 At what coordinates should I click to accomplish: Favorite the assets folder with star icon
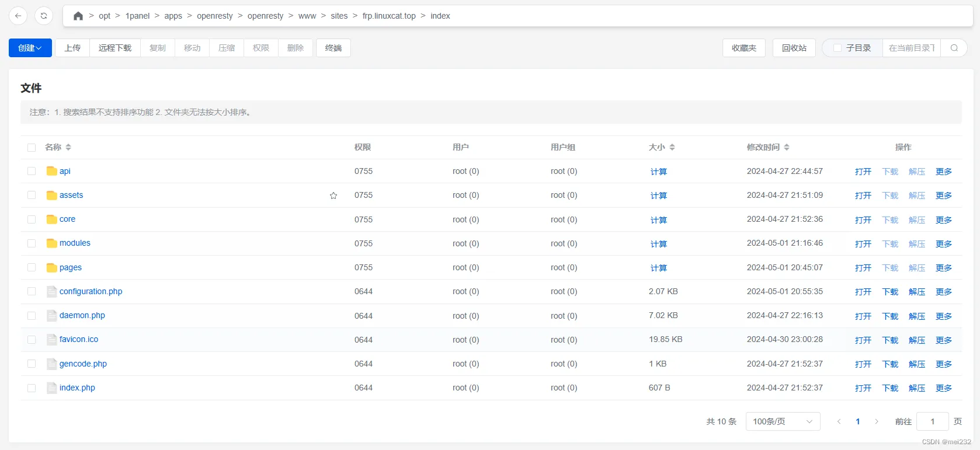333,196
